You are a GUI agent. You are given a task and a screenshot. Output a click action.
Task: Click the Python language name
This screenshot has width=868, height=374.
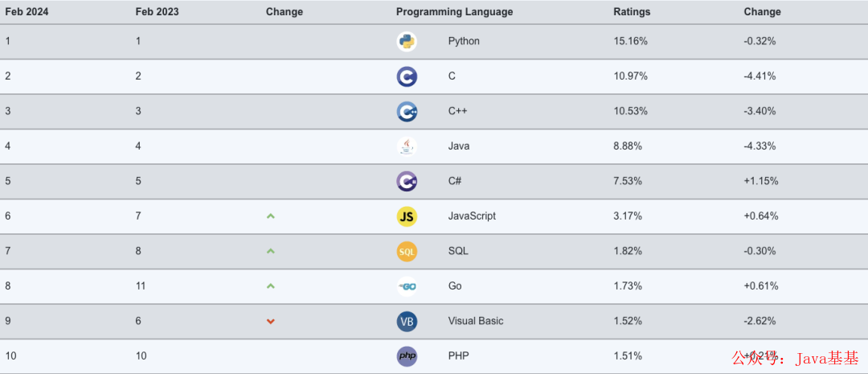[464, 41]
